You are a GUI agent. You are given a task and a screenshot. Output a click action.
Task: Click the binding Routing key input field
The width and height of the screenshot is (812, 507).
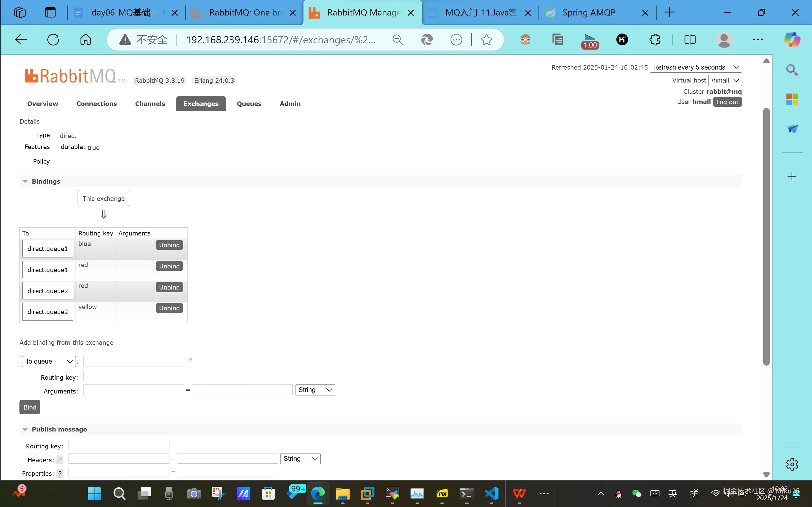click(134, 376)
